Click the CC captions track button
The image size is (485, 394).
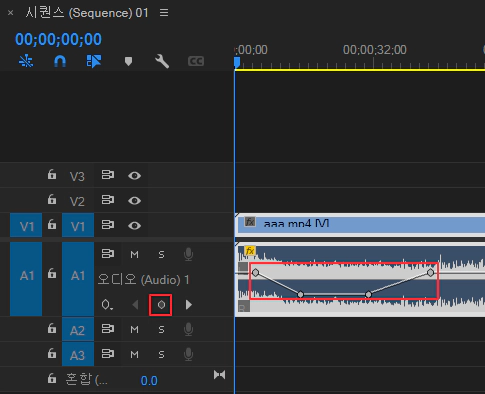coord(196,61)
